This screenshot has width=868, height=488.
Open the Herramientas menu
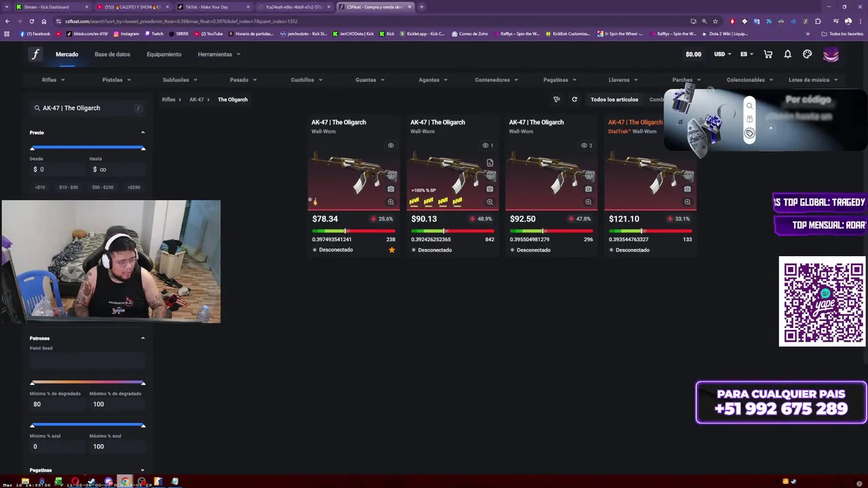click(219, 54)
